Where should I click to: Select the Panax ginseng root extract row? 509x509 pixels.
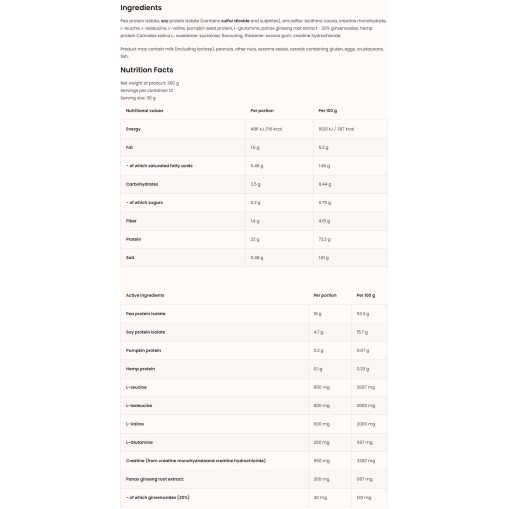point(254,479)
